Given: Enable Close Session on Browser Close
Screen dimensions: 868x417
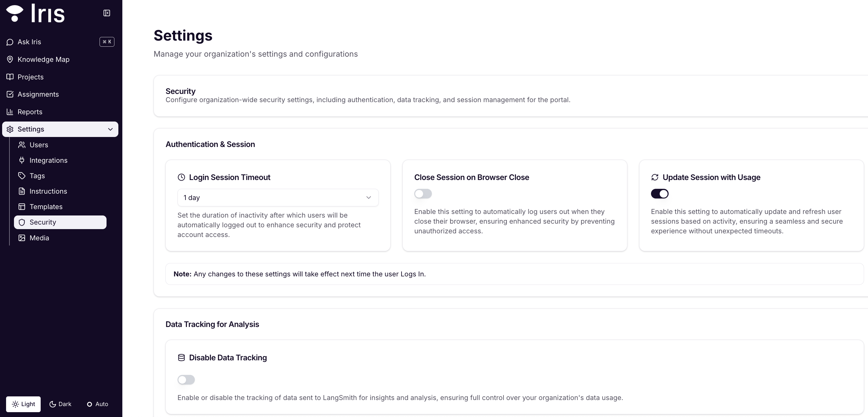Looking at the screenshot, I should [422, 194].
